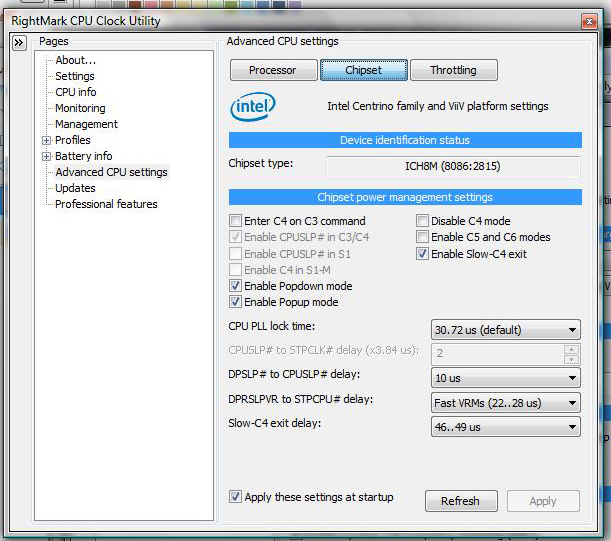
Task: Click the CPUSLP# to STPCLK# delay value field
Action: pos(498,354)
